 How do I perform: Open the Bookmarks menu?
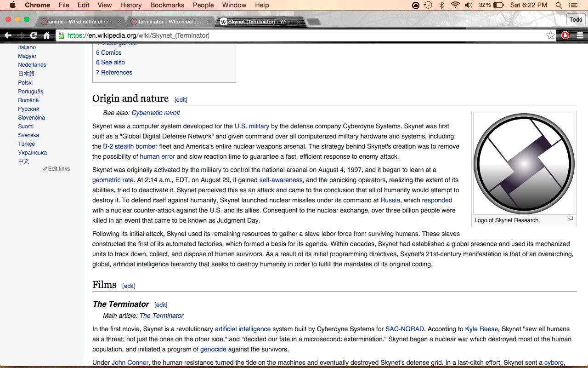167,5
